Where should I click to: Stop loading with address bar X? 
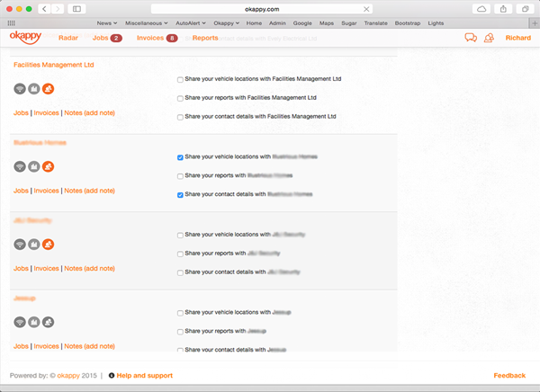point(366,9)
